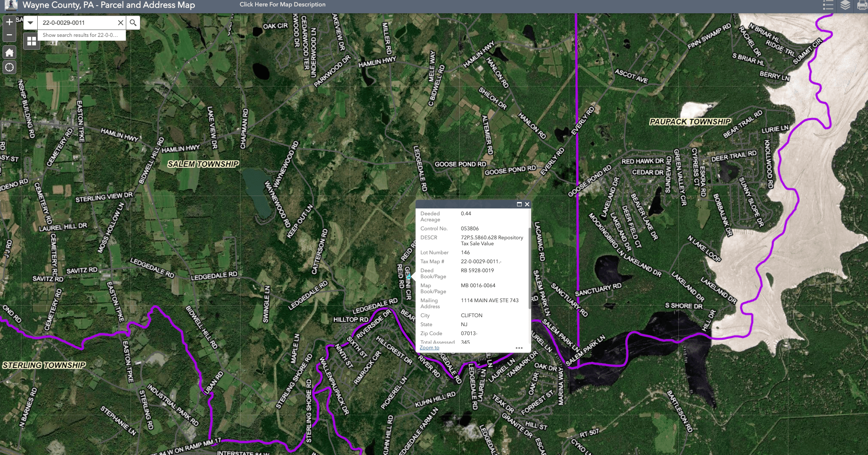
Task: Click Zip Code value 07013-
Action: [x=469, y=333]
